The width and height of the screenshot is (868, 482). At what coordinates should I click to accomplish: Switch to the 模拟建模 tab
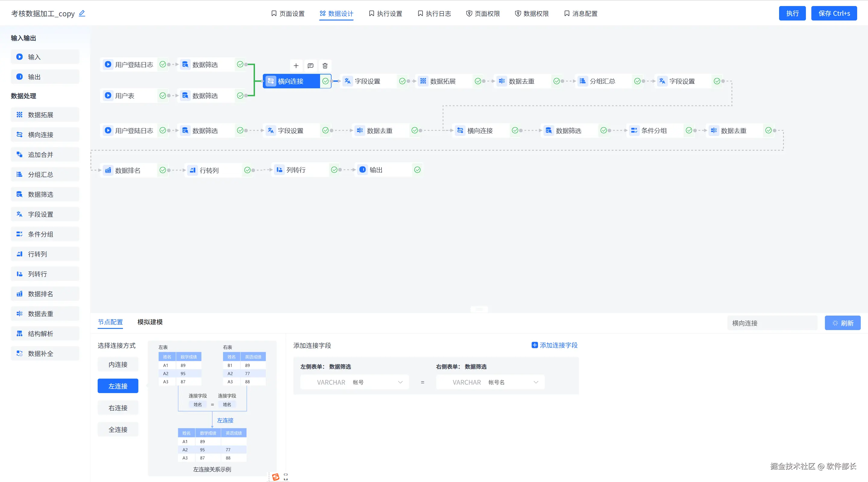click(x=150, y=322)
